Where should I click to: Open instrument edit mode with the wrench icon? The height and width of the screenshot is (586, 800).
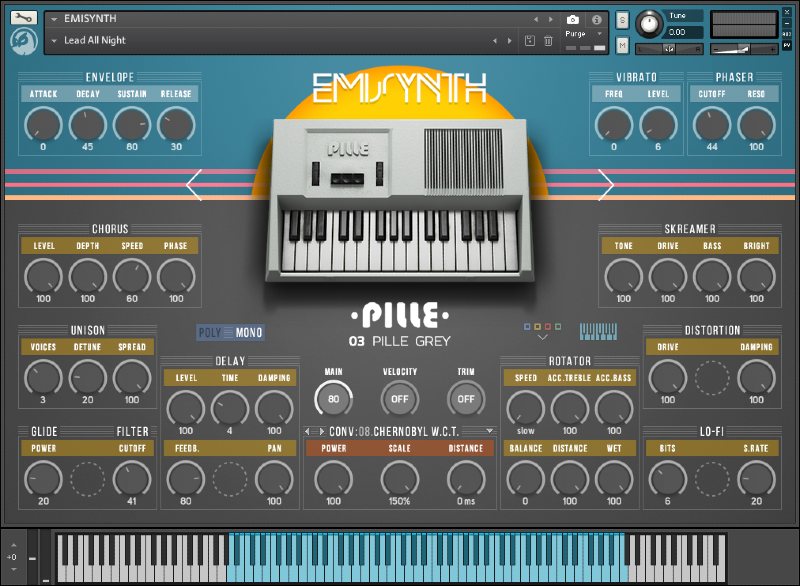[24, 19]
